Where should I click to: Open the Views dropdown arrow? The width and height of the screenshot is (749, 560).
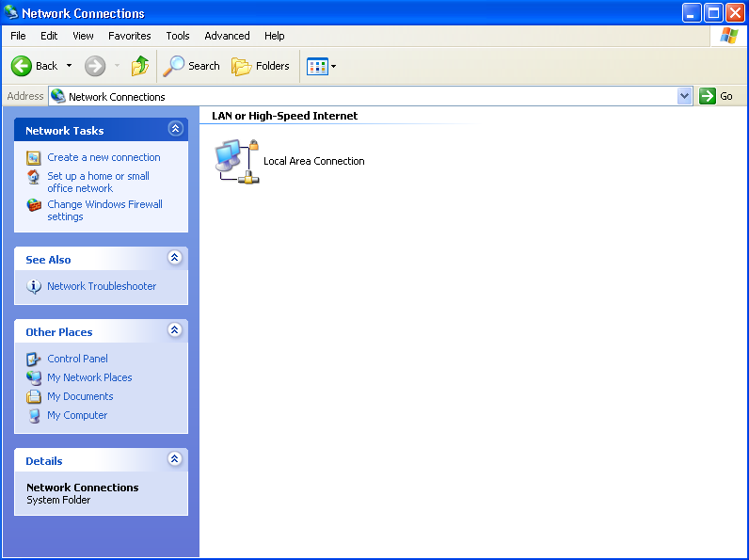coord(333,67)
